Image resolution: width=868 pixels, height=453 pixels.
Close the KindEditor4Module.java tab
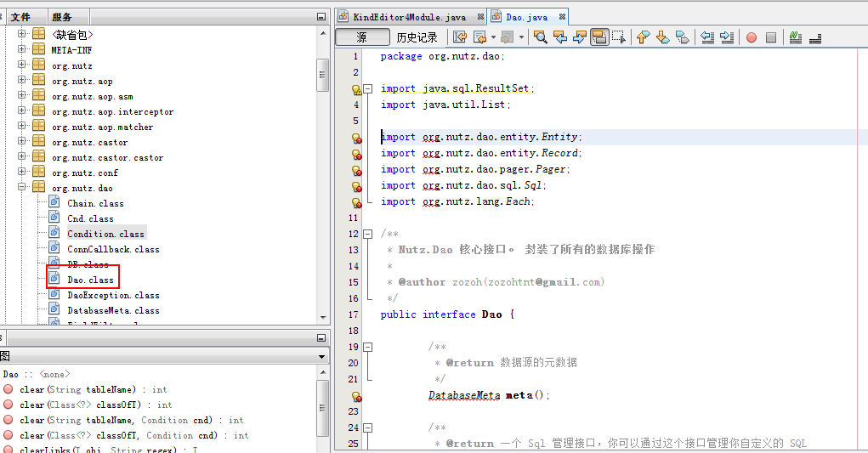[480, 17]
